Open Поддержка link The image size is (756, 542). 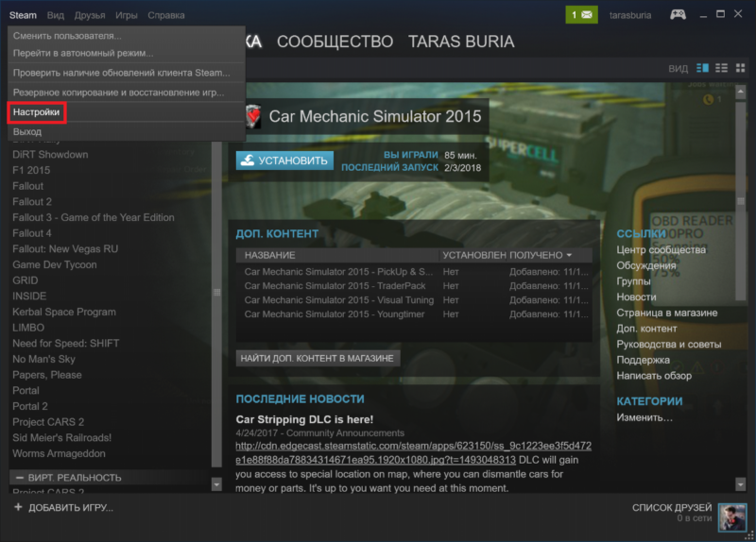tap(643, 360)
